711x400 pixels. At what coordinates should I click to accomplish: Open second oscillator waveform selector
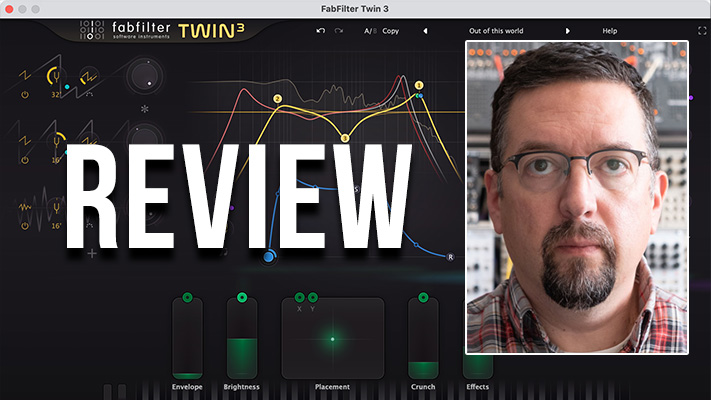pos(25,139)
